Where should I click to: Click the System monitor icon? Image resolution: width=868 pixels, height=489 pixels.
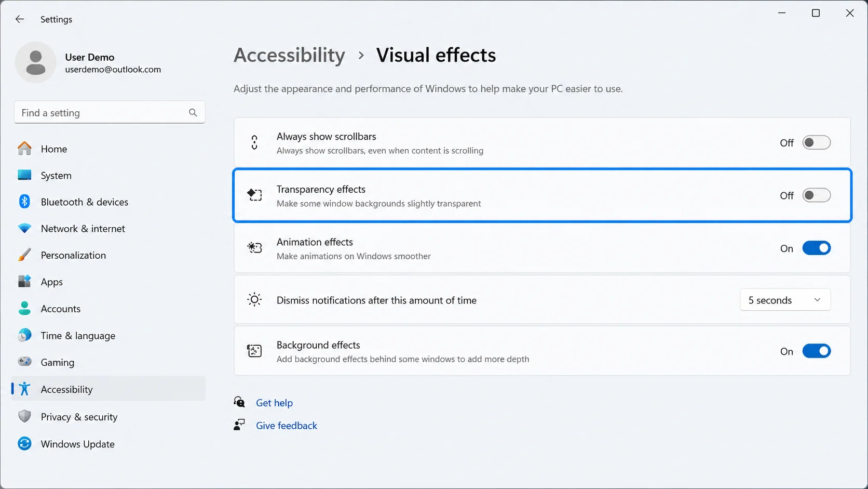(24, 175)
